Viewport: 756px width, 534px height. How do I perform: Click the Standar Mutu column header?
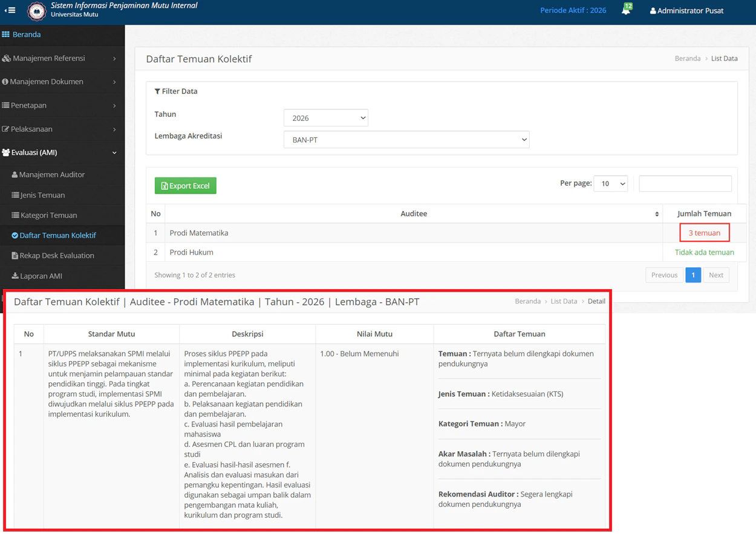tap(111, 334)
